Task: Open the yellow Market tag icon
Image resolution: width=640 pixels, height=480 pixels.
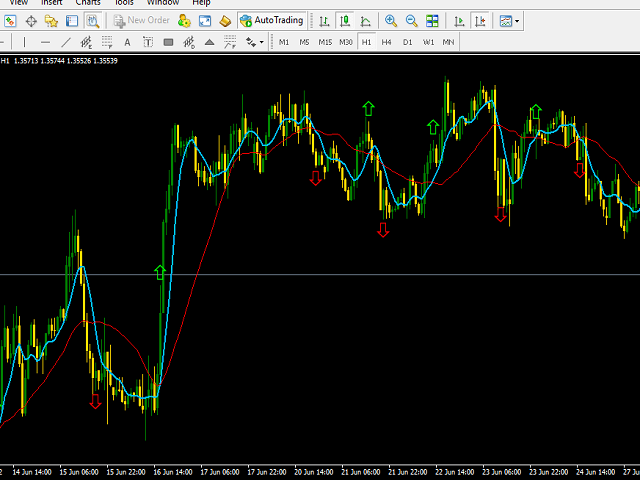Action: pos(225,21)
